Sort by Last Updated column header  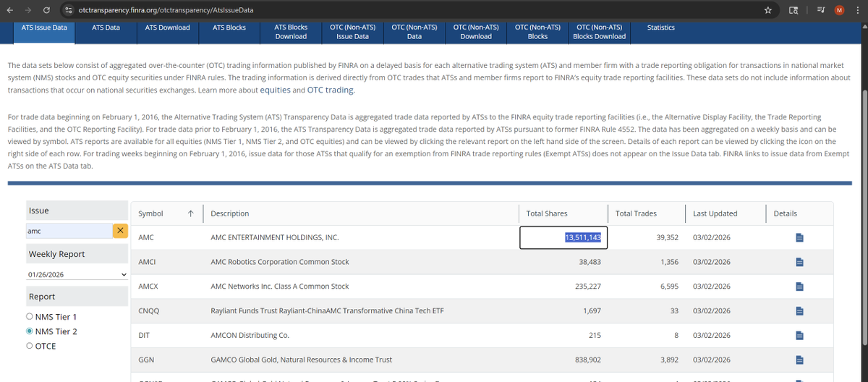point(715,213)
